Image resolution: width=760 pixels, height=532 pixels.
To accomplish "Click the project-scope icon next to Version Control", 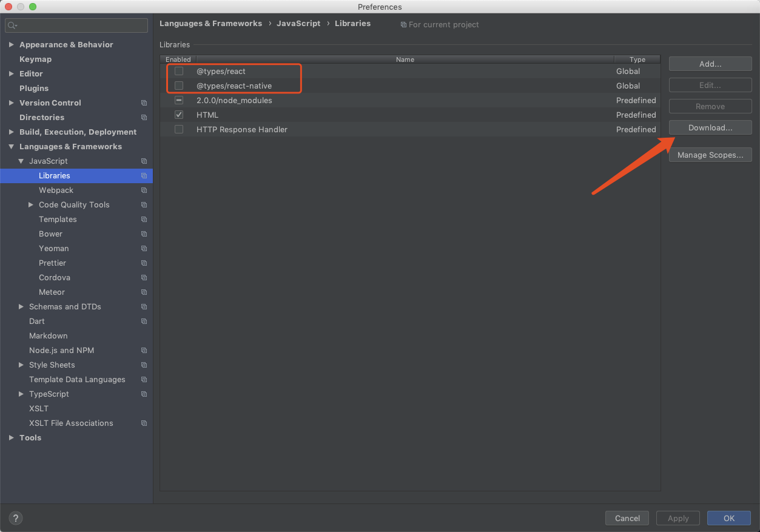I will click(x=144, y=103).
